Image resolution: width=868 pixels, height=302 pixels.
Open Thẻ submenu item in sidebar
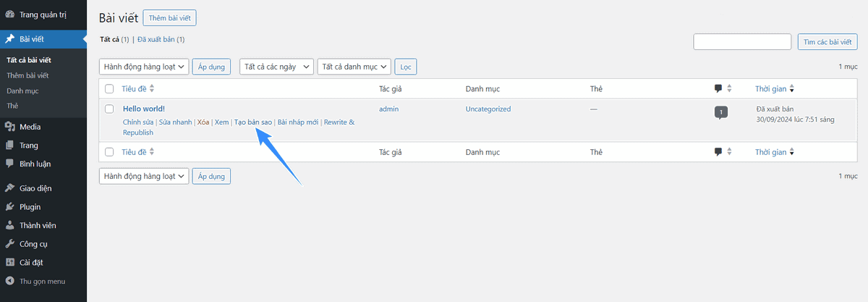click(x=12, y=106)
